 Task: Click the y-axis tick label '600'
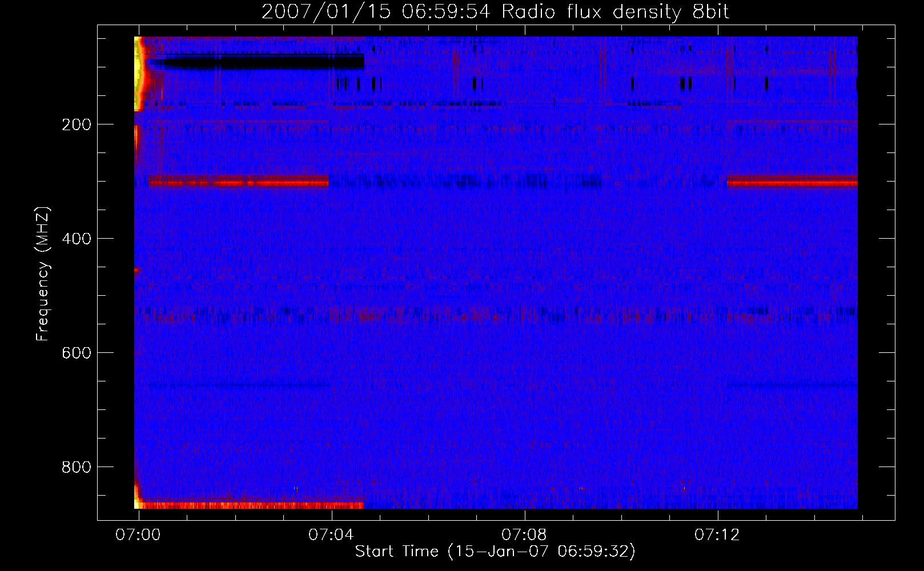click(x=77, y=353)
